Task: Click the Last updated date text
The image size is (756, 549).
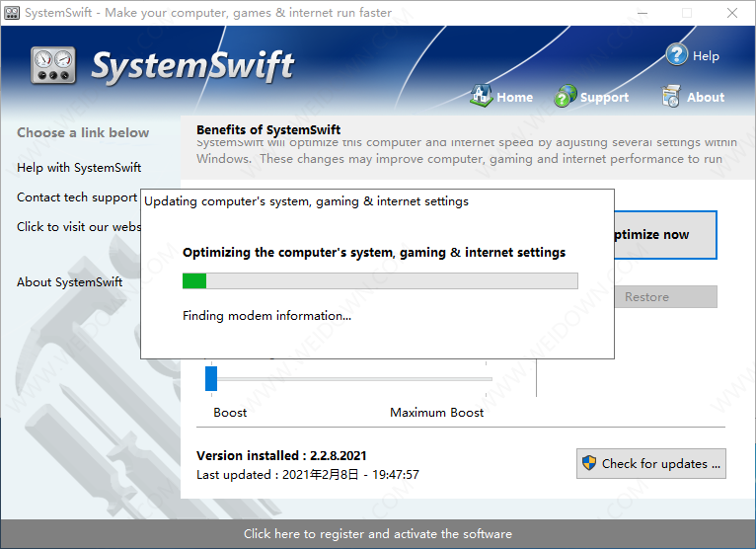Action: [308, 475]
